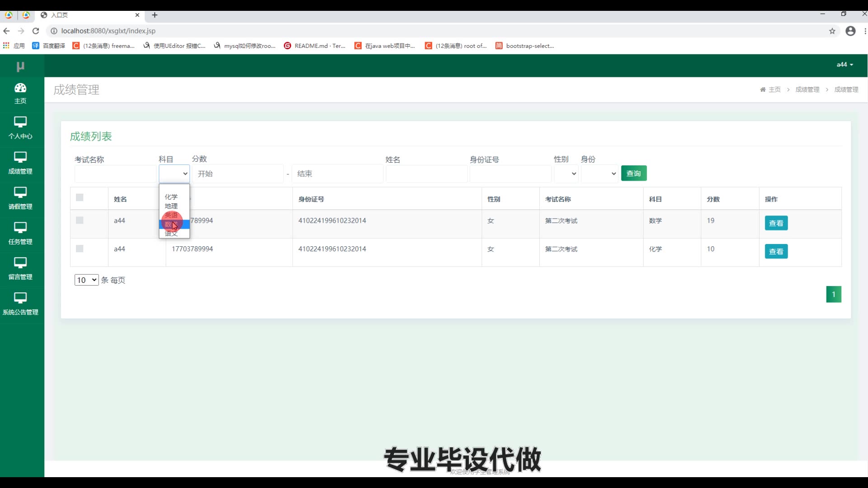Click the browser forward arrow
The width and height of the screenshot is (868, 488).
[21, 31]
